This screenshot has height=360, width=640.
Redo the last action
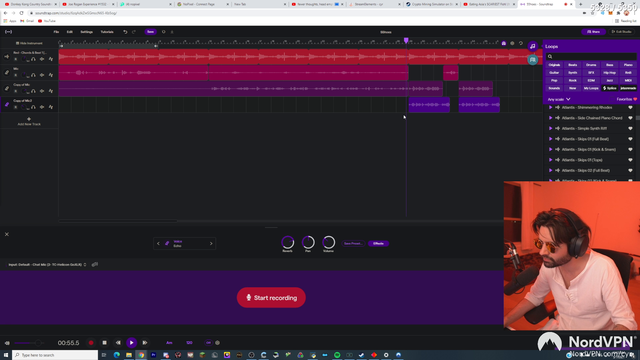[133, 32]
